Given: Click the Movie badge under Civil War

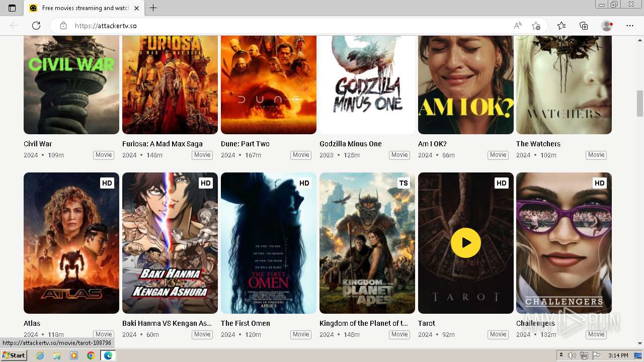Looking at the screenshot, I should pos(104,155).
